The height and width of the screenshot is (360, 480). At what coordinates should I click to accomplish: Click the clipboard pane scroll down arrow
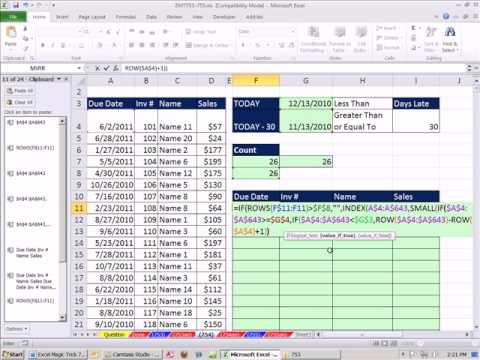point(62,317)
